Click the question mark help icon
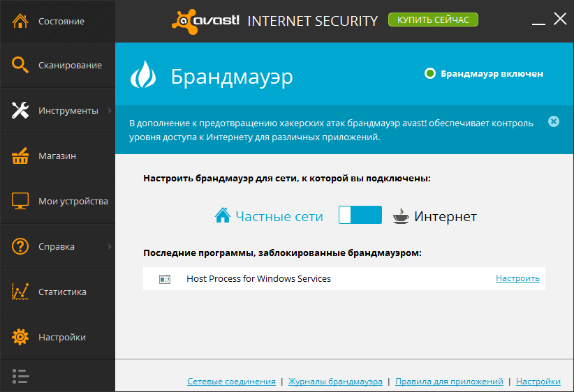 20,246
